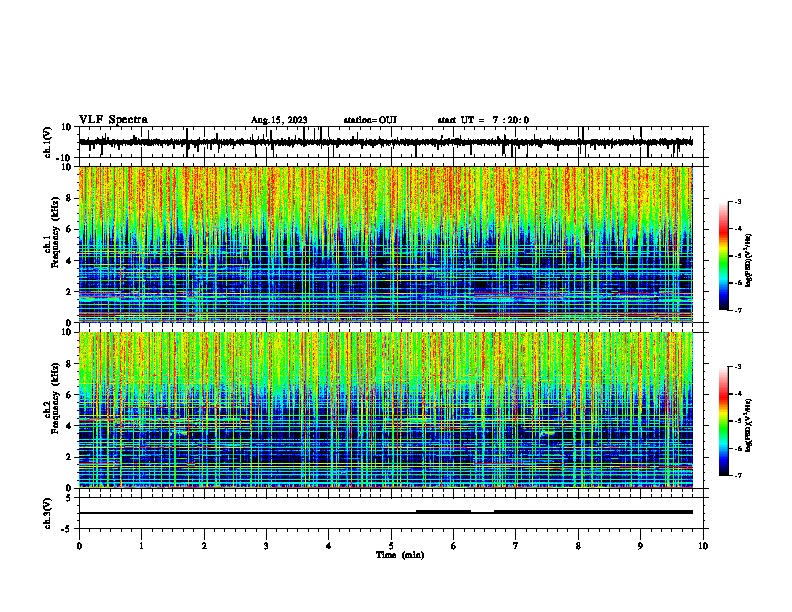Click the ch.2 spectrogram plot
Screen dimensions: 792x612
(x=386, y=410)
